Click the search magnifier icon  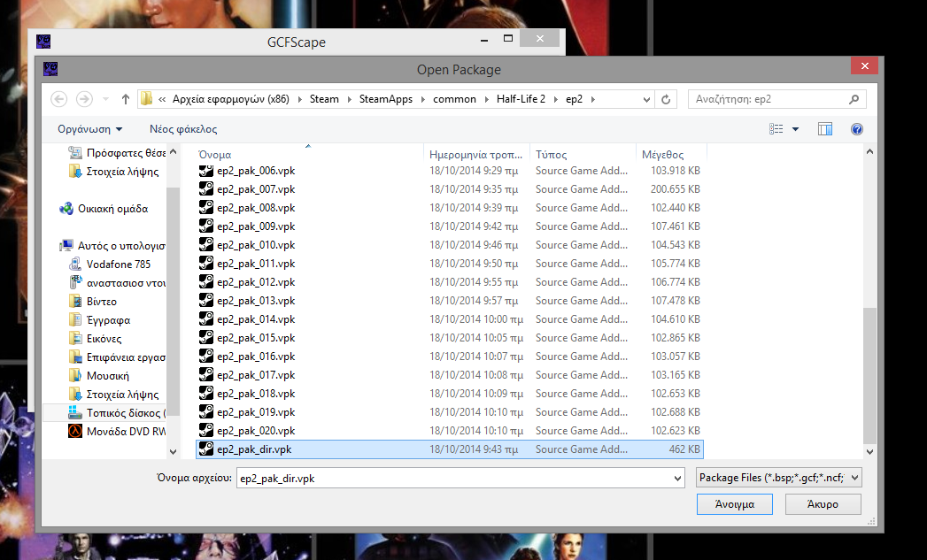(854, 99)
